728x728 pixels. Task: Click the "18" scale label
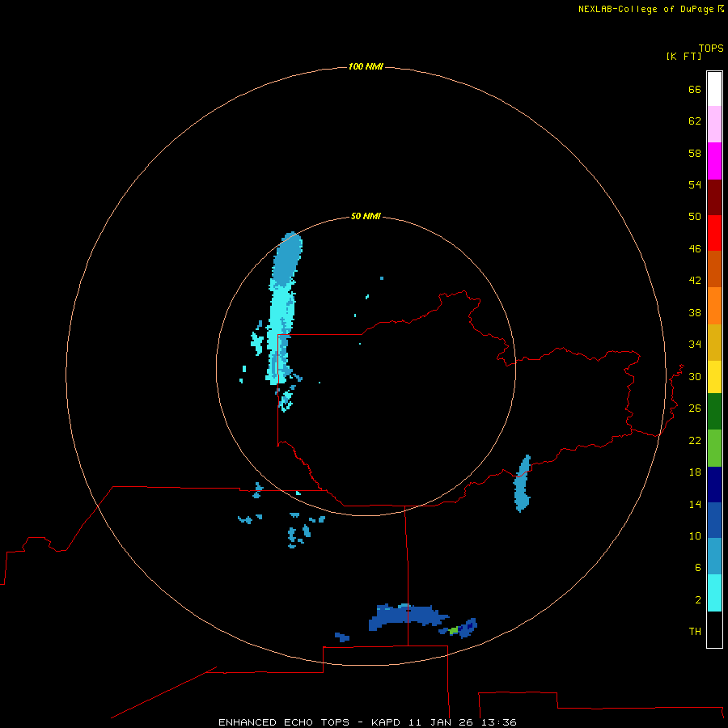(695, 472)
